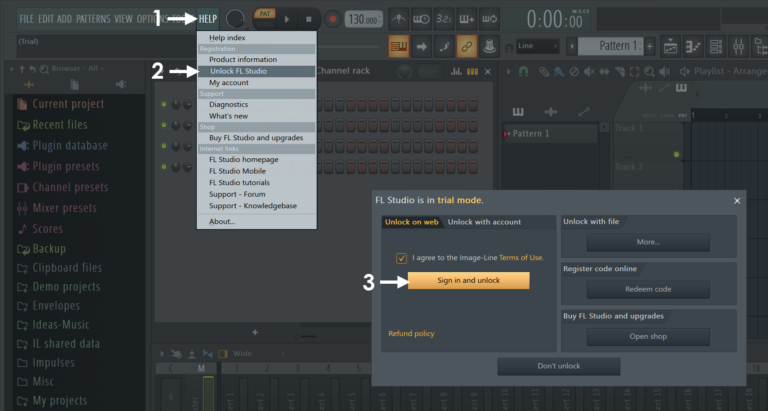Switch to PAT pattern mode
The image size is (768, 411).
(265, 14)
